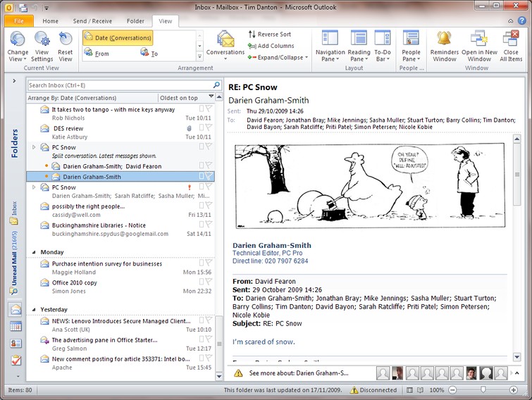Flag the Office 2010 copy message
Image resolution: width=532 pixels, height=400 pixels.
click(x=209, y=282)
